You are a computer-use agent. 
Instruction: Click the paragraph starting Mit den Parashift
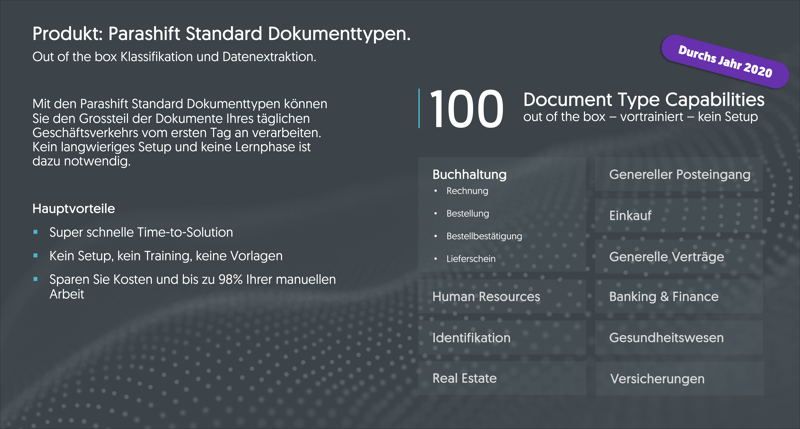pos(180,133)
